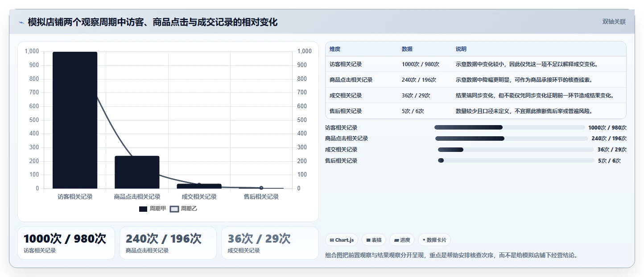
Task: Open the 36次 / 29次 data card
Action: (x=270, y=243)
